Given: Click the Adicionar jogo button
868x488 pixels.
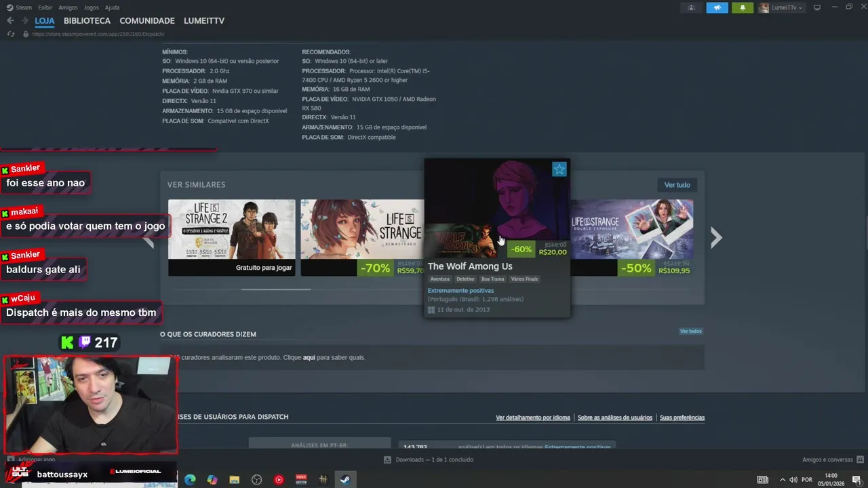Looking at the screenshot, I should (x=31, y=459).
